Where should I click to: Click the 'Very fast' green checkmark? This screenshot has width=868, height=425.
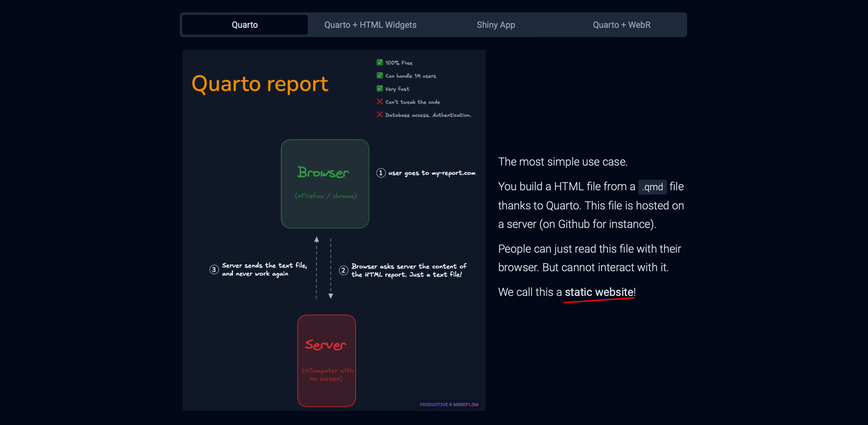pos(380,88)
